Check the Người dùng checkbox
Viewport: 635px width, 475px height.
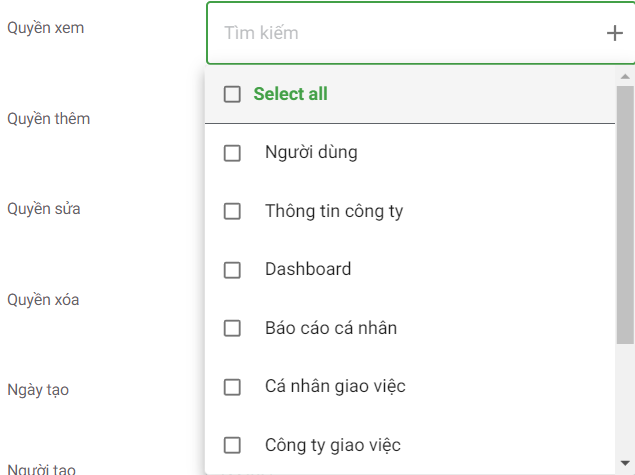233,153
